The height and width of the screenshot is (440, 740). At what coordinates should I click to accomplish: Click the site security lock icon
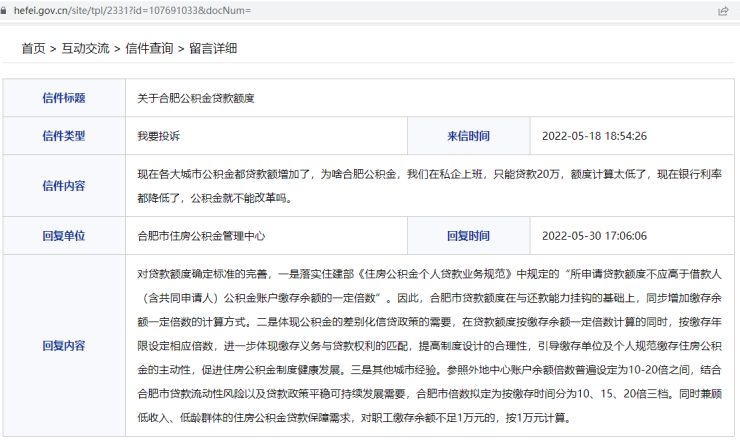point(9,11)
